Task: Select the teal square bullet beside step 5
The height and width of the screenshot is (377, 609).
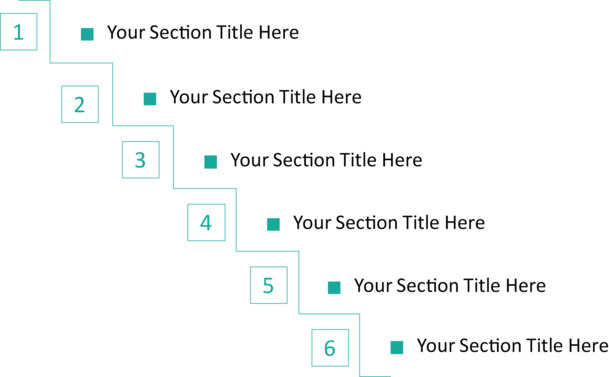Action: [334, 288]
